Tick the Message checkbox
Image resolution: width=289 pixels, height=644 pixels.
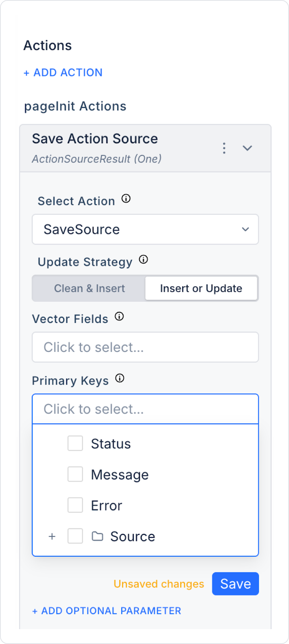[75, 474]
